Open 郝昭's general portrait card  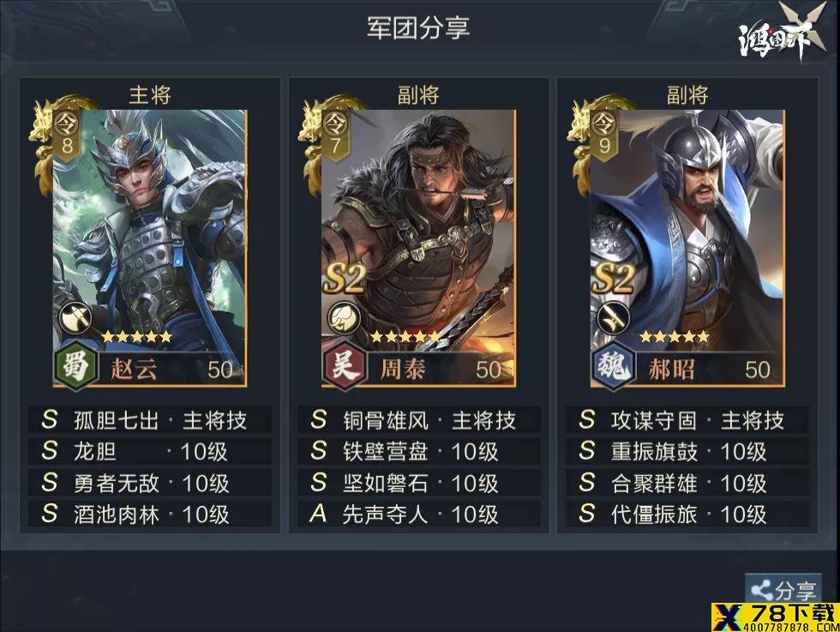687,248
